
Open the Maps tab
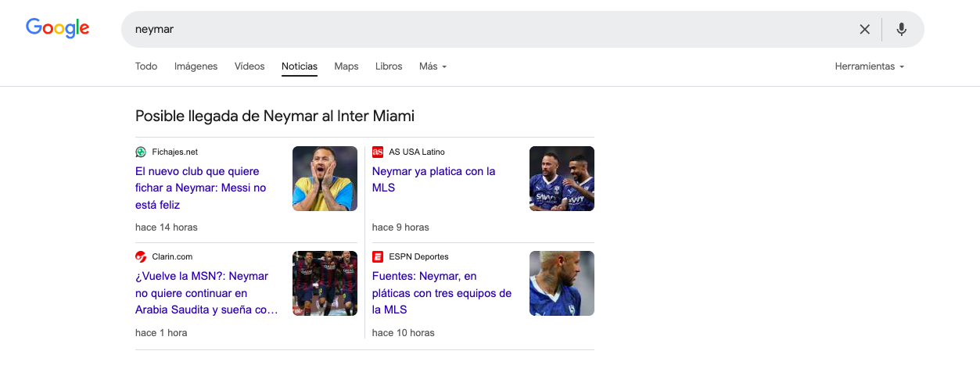click(346, 66)
